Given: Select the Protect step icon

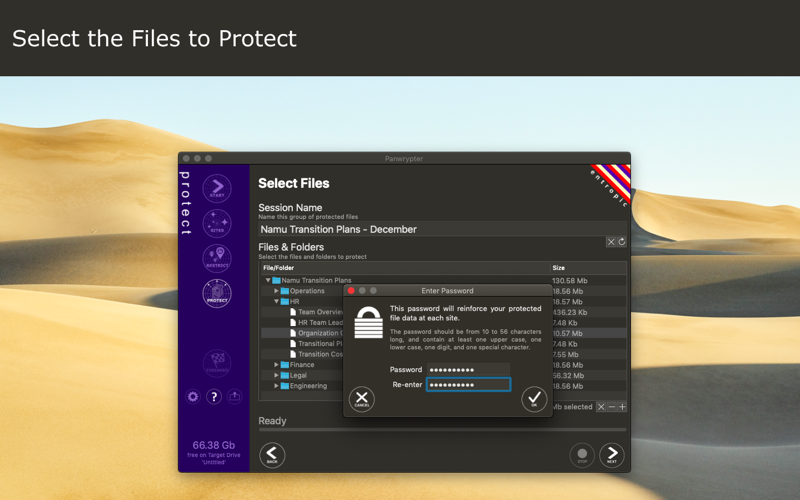Looking at the screenshot, I should (217, 293).
